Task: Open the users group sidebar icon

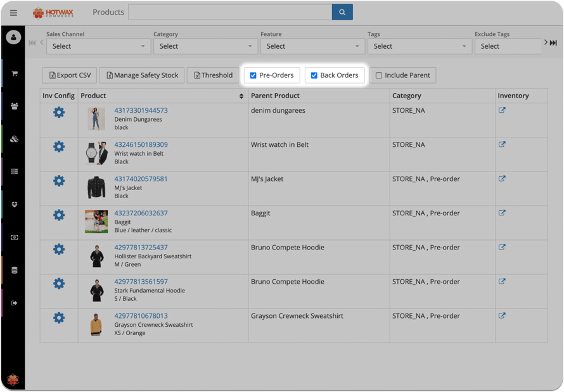Action: pos(15,106)
